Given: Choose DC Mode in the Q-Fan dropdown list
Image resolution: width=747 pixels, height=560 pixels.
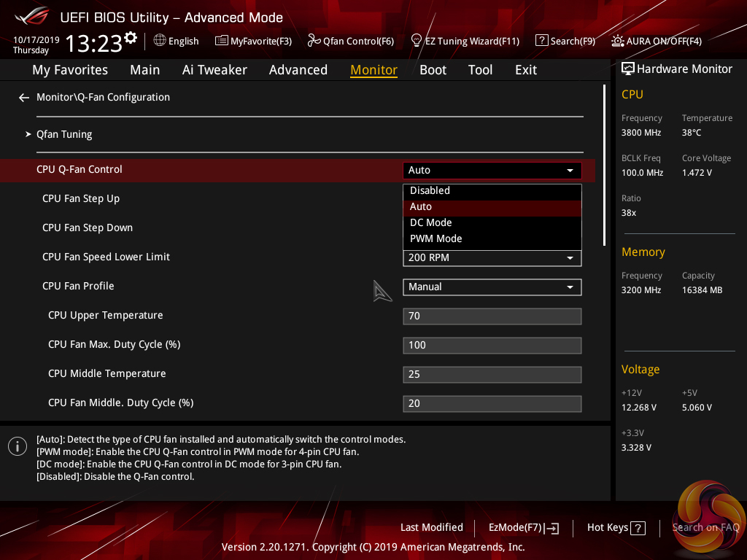Looking at the screenshot, I should click(x=492, y=223).
